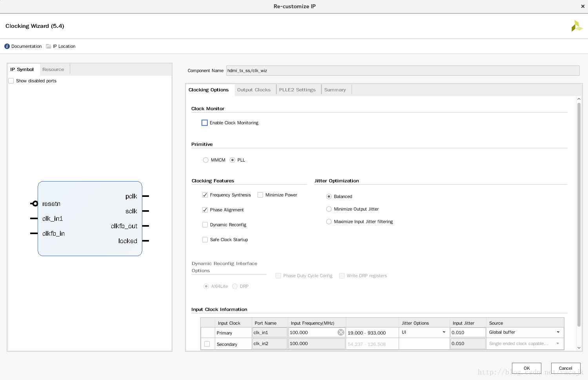Viewport: 588px width, 380px height.
Task: Open the primary Source Global buffer dropdown
Action: click(x=524, y=332)
